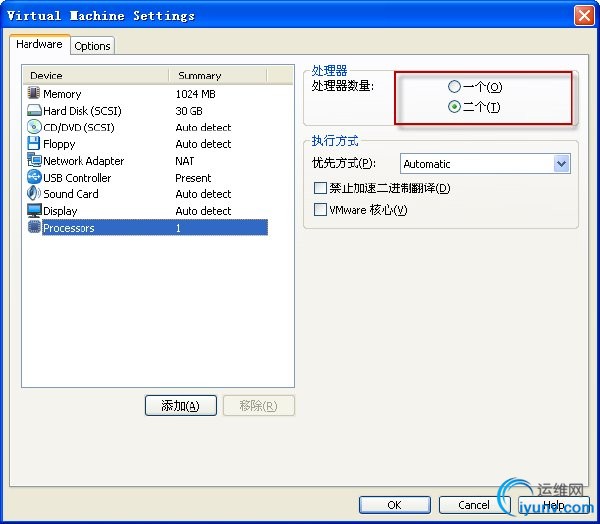Select the Sound Card row label
600x524 pixels.
pos(71,194)
